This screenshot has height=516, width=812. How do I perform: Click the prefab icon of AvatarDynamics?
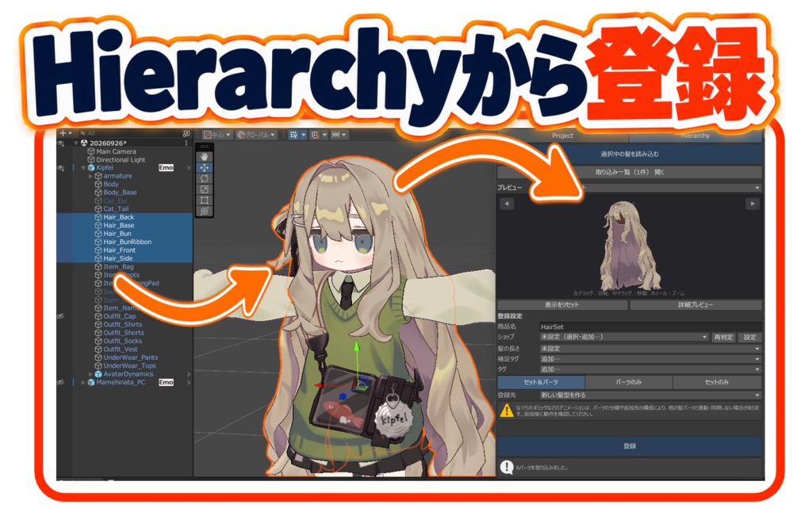[98, 373]
